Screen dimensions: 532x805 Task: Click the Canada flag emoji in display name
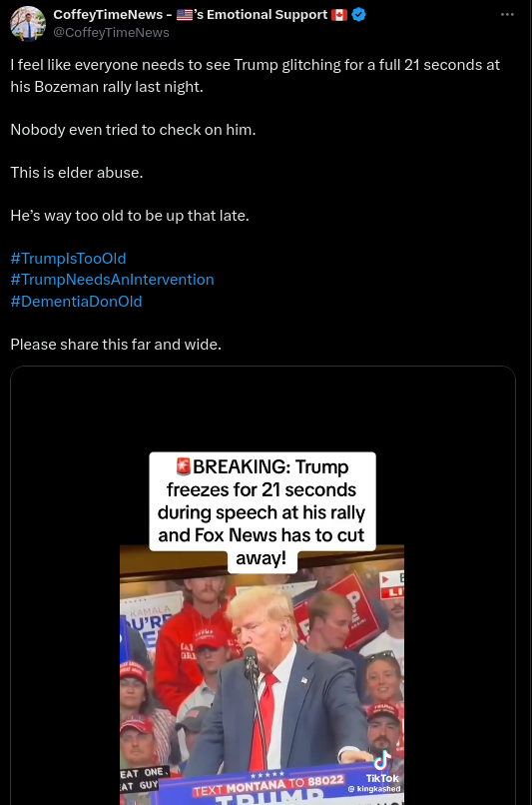(339, 14)
